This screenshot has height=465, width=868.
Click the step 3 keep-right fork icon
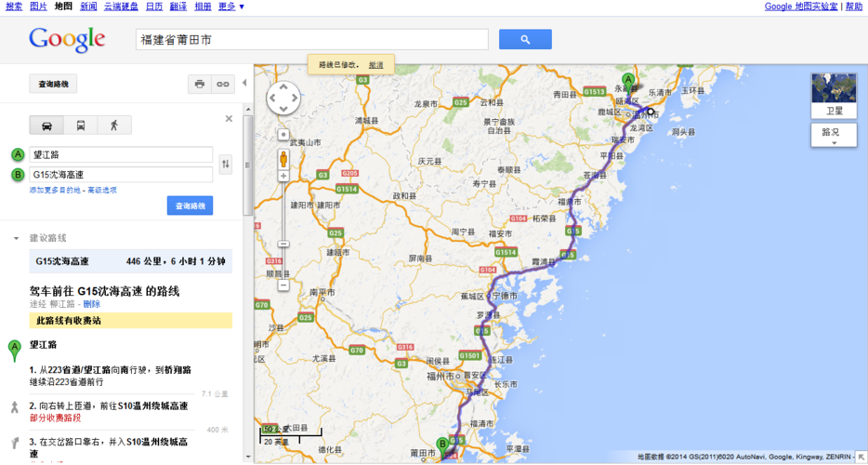click(15, 443)
